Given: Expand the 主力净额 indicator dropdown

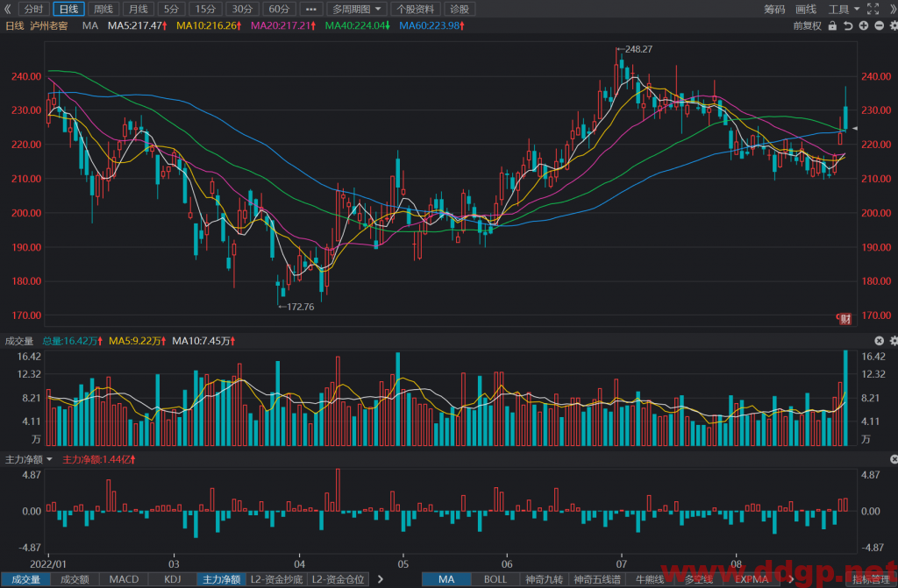Looking at the screenshot, I should point(29,459).
